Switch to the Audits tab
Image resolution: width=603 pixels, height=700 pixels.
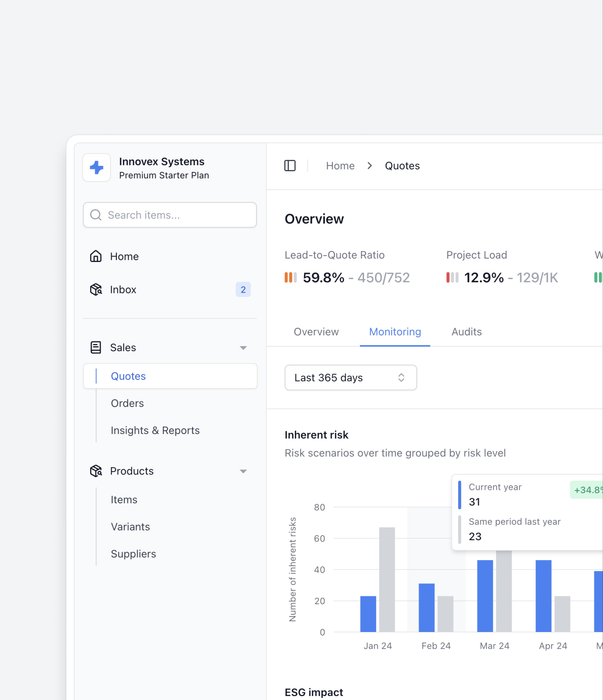coord(467,332)
